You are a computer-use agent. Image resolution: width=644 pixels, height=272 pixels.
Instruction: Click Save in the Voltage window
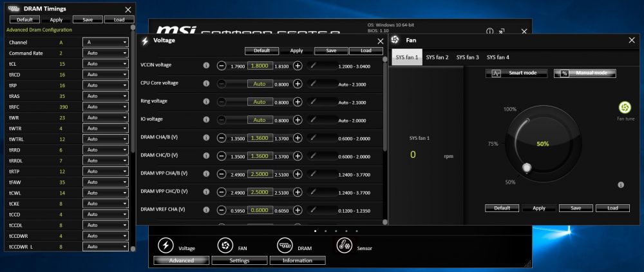(331, 50)
